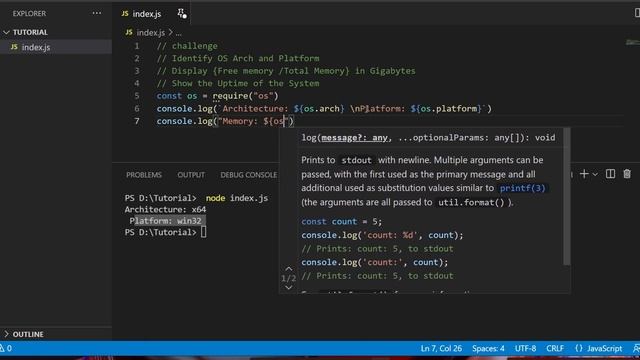Open the terminal launch profile dropdown arrow
This screenshot has height=360, width=640.
coord(595,175)
